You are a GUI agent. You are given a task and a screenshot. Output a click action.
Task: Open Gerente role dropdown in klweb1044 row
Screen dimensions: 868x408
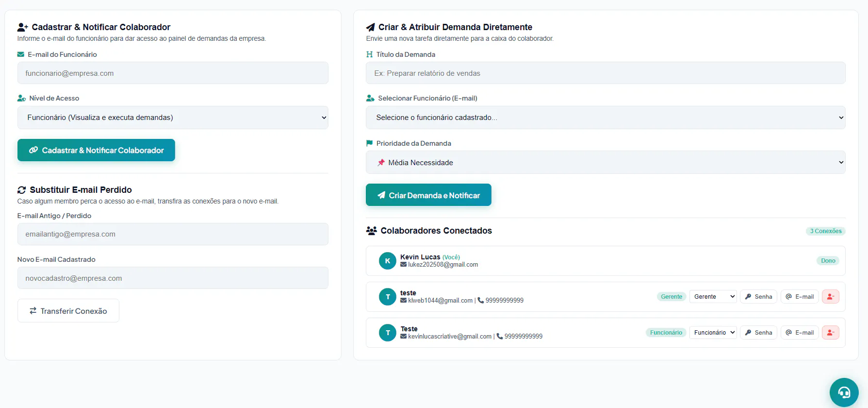(x=713, y=297)
